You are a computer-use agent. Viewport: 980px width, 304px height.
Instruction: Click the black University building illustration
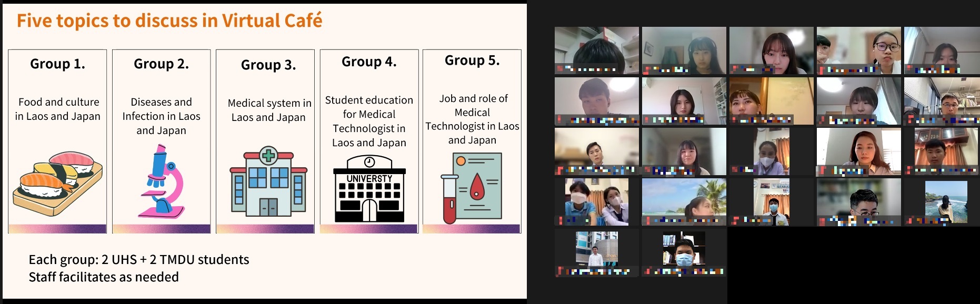click(369, 189)
